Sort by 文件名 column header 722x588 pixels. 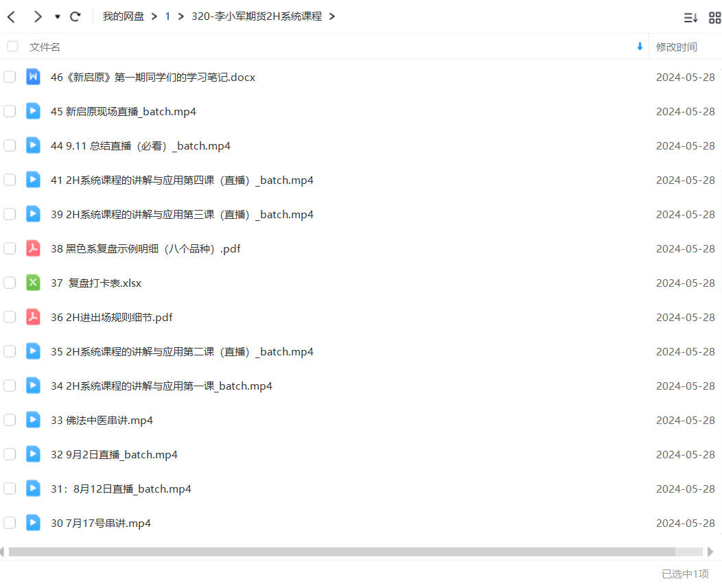tap(45, 47)
